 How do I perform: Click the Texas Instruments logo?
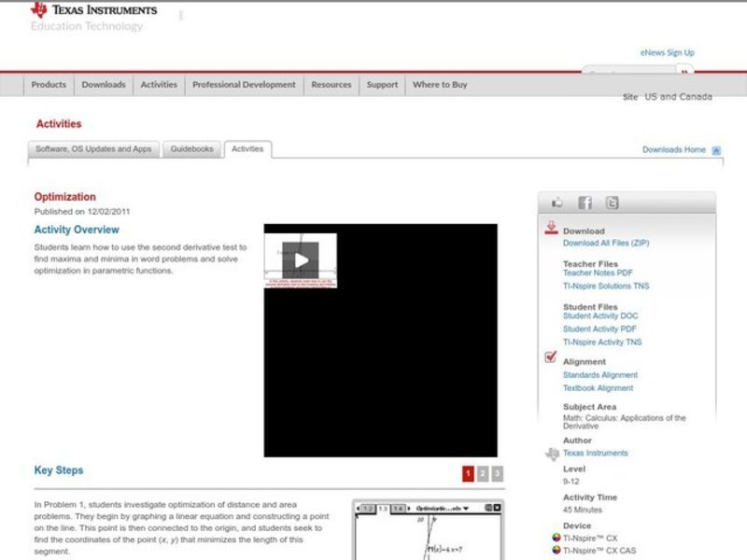tap(93, 10)
